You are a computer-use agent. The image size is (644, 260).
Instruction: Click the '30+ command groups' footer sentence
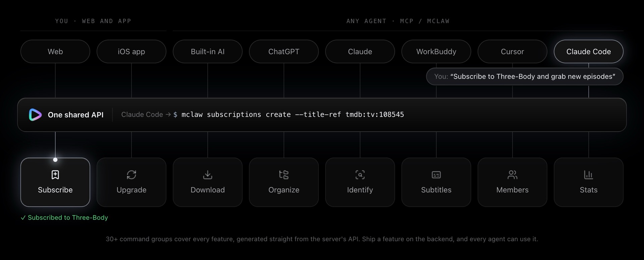coord(322,239)
